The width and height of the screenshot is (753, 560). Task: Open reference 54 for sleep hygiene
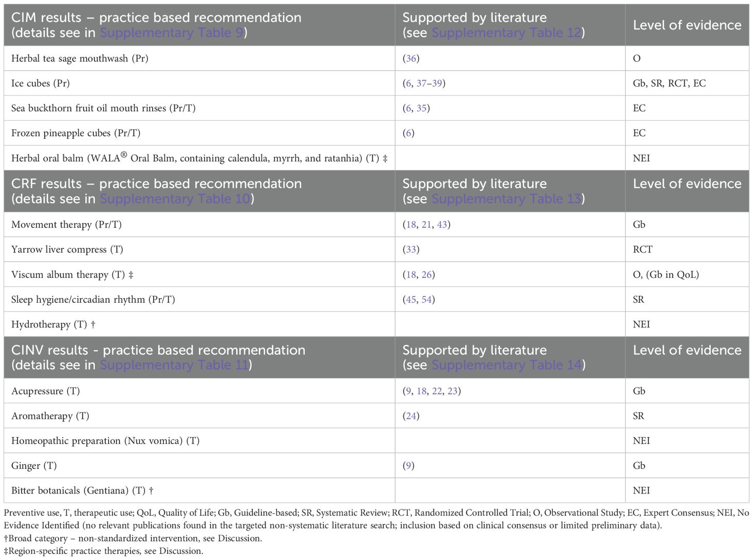pyautogui.click(x=427, y=300)
